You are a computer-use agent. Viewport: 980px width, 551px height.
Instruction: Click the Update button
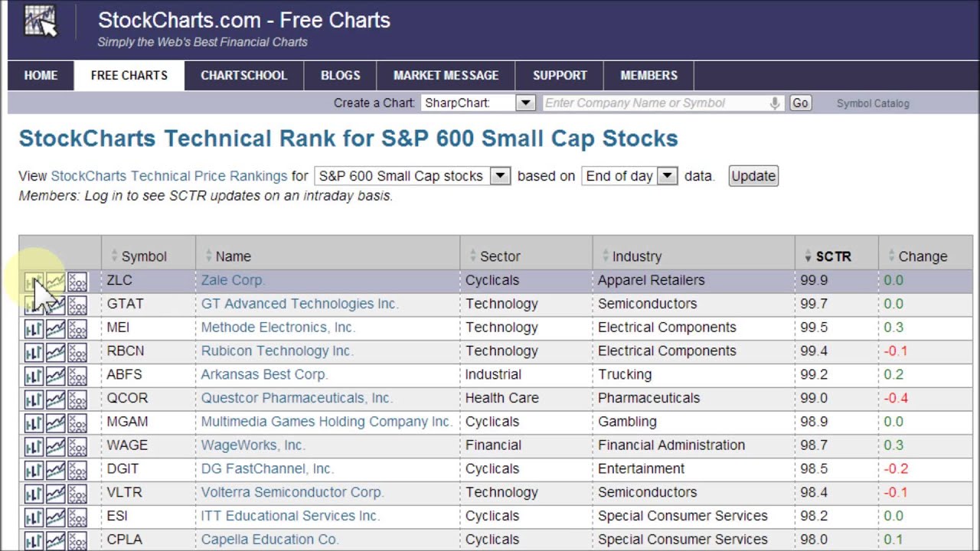pyautogui.click(x=753, y=176)
